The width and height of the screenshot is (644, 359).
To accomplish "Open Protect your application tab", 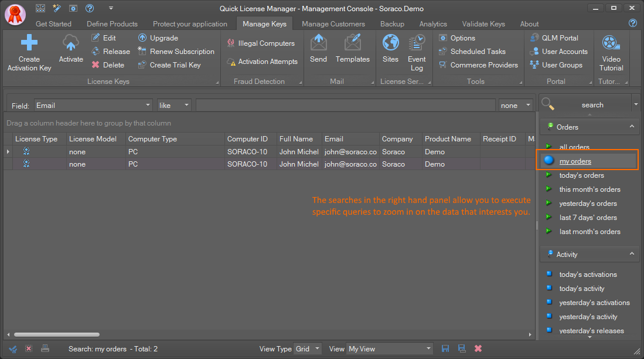I will 190,24.
